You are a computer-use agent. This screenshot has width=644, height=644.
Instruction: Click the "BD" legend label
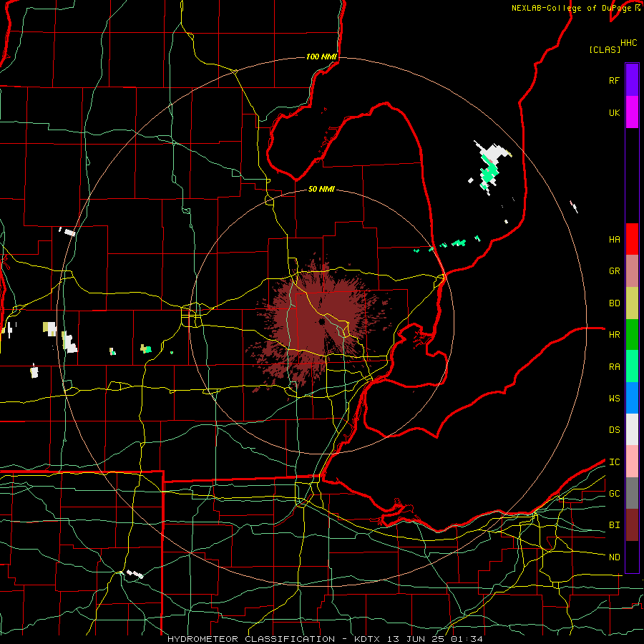coord(614,303)
